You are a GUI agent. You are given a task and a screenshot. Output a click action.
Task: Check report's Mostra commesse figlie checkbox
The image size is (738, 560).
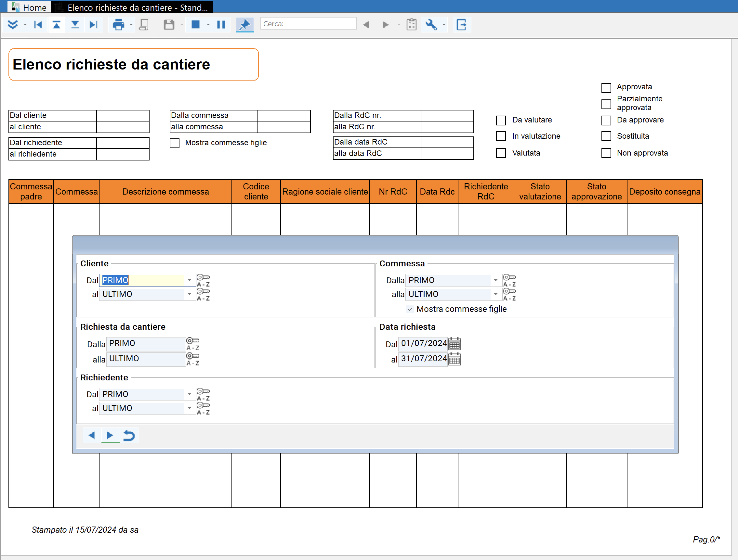175,143
